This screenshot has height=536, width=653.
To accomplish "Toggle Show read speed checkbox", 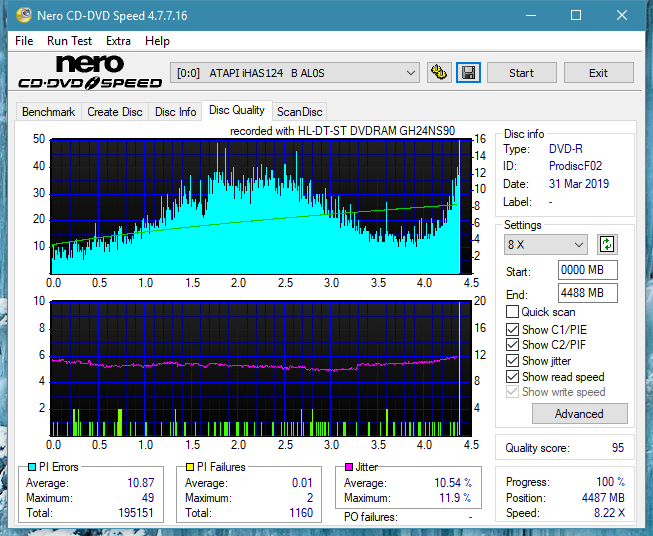I will point(512,376).
